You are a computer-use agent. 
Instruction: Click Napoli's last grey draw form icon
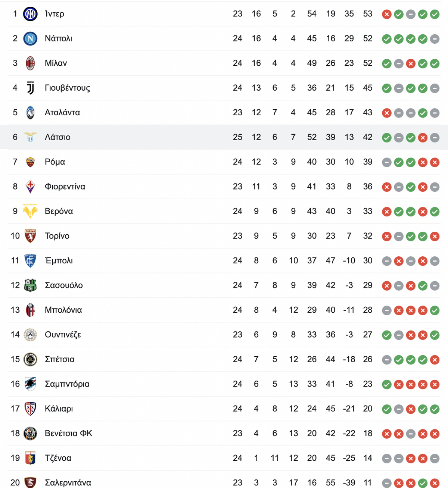(435, 39)
